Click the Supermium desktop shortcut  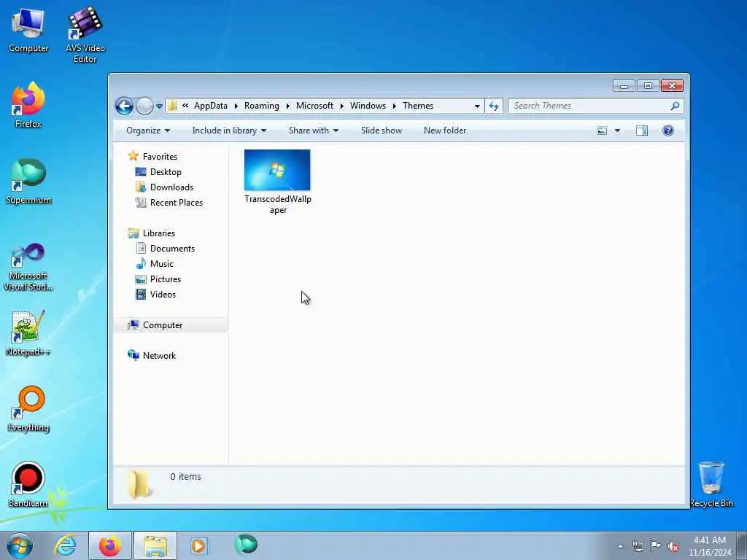(28, 181)
